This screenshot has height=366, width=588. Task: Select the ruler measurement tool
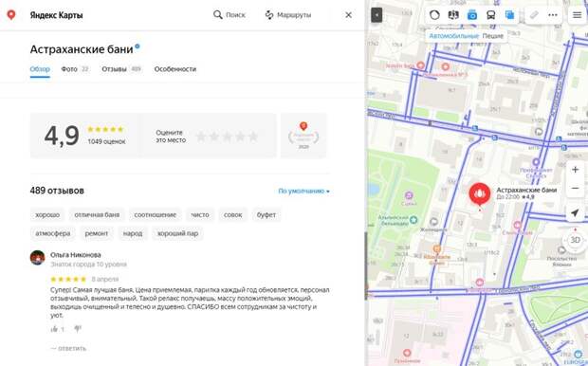click(534, 15)
